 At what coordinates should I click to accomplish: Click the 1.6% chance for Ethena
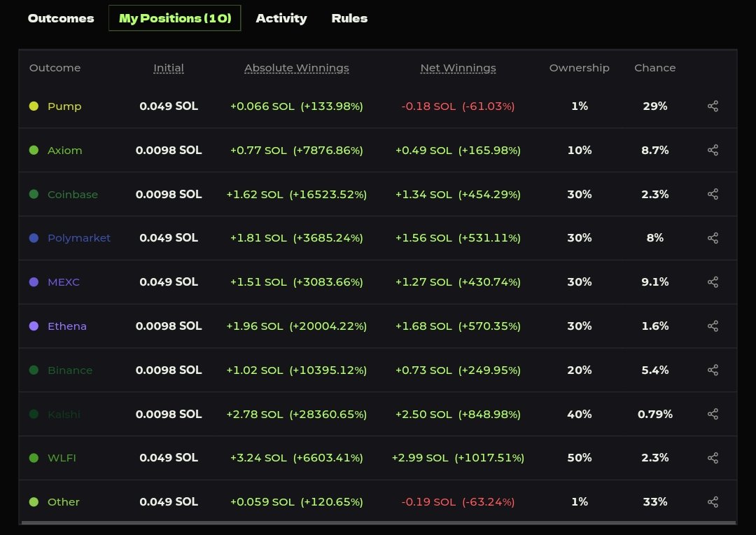654,326
